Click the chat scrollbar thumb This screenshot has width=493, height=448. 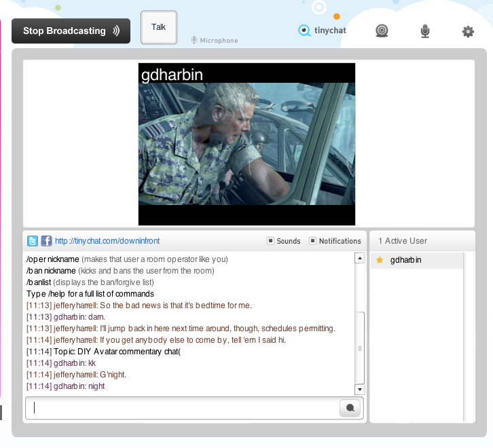click(x=360, y=348)
